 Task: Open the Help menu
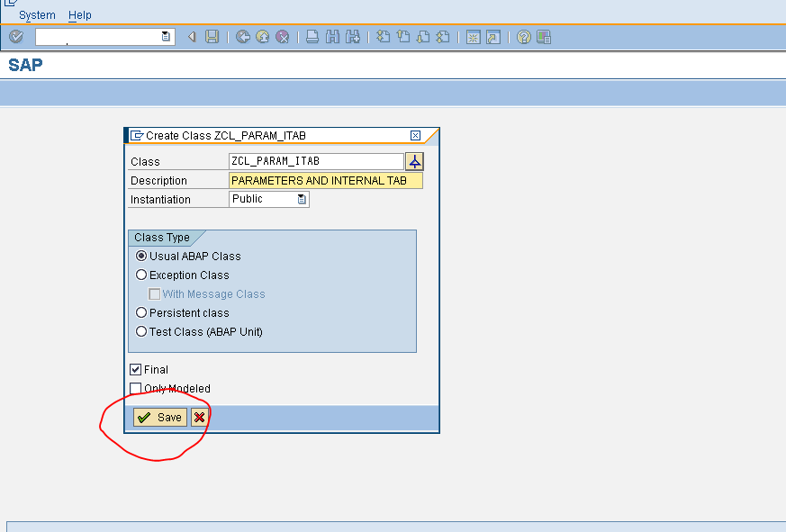tap(79, 14)
